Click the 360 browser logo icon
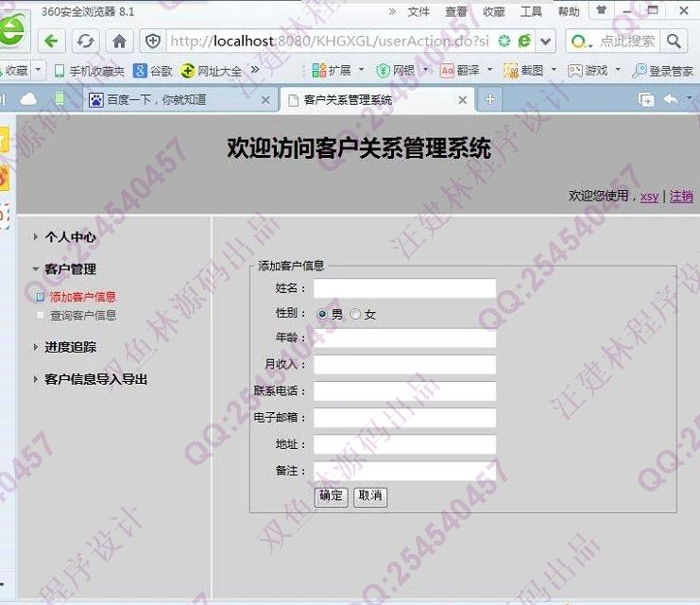Image resolution: width=700 pixels, height=605 pixels. pyautogui.click(x=12, y=30)
